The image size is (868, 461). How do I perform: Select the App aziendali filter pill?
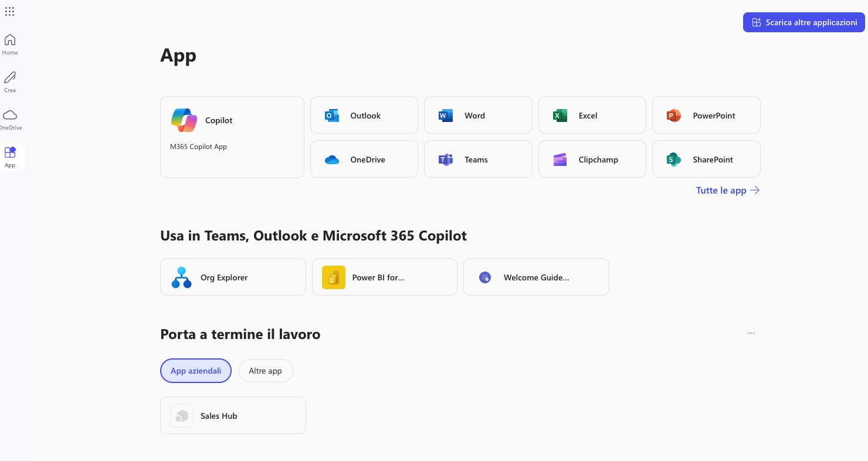195,370
